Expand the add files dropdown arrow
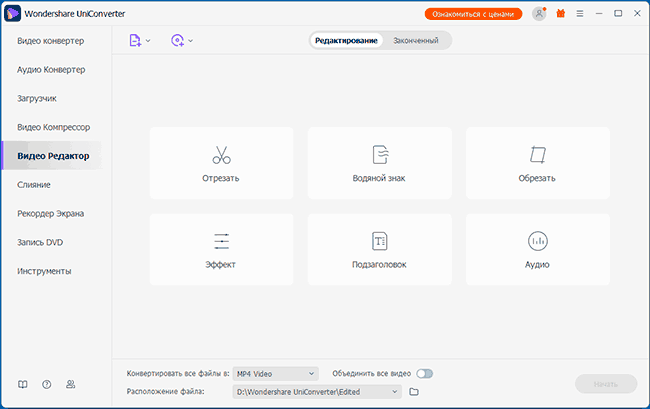650x409 pixels. click(x=148, y=41)
